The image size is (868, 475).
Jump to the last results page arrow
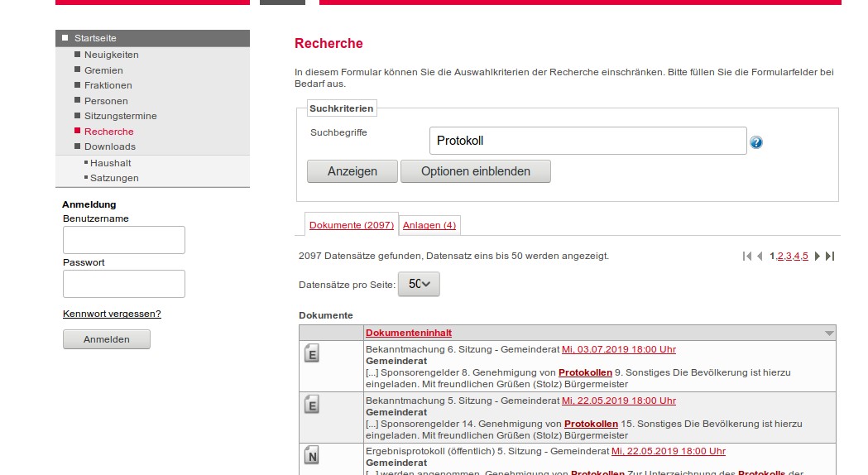(x=830, y=257)
